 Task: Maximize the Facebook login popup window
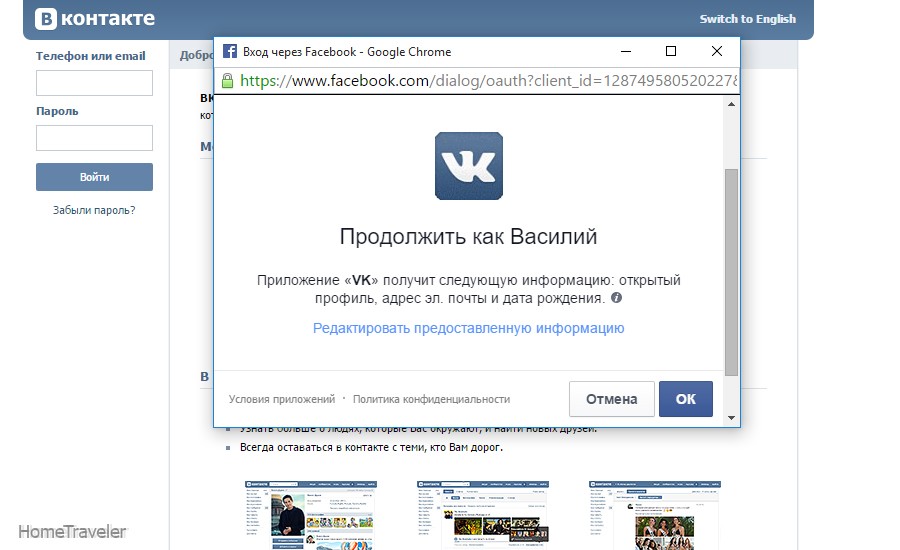click(670, 51)
